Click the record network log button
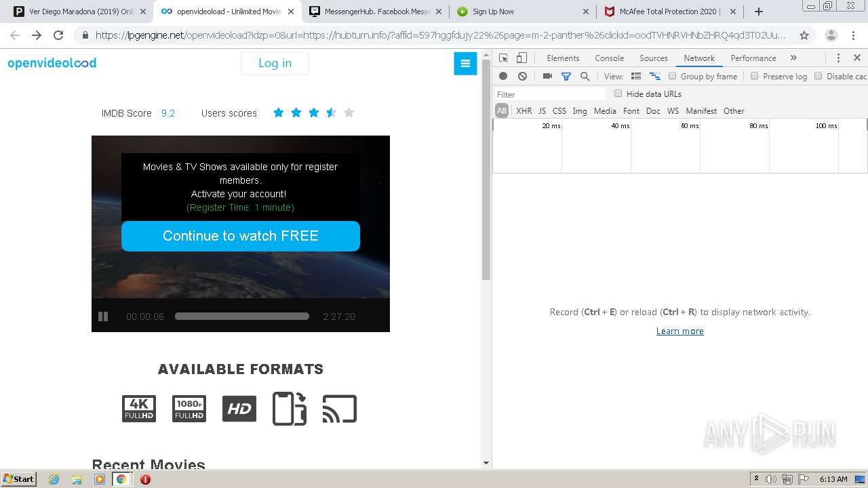Image resolution: width=868 pixels, height=488 pixels. (503, 77)
